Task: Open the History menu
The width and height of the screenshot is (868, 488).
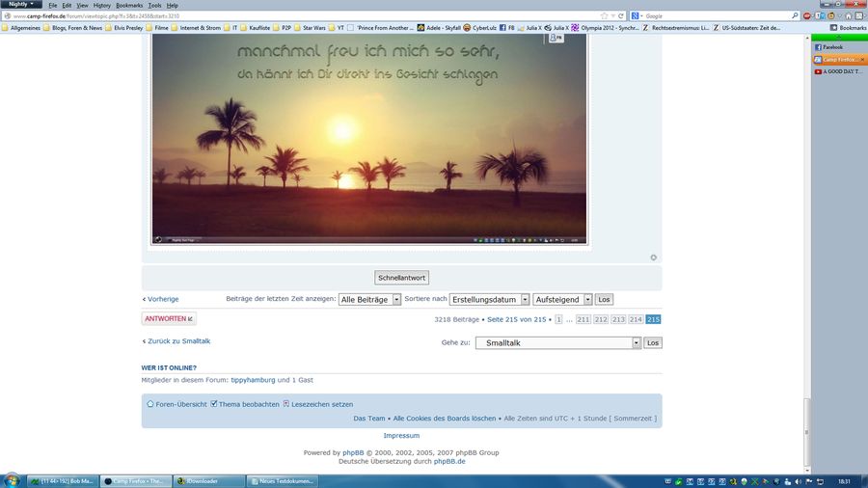Action: (101, 5)
